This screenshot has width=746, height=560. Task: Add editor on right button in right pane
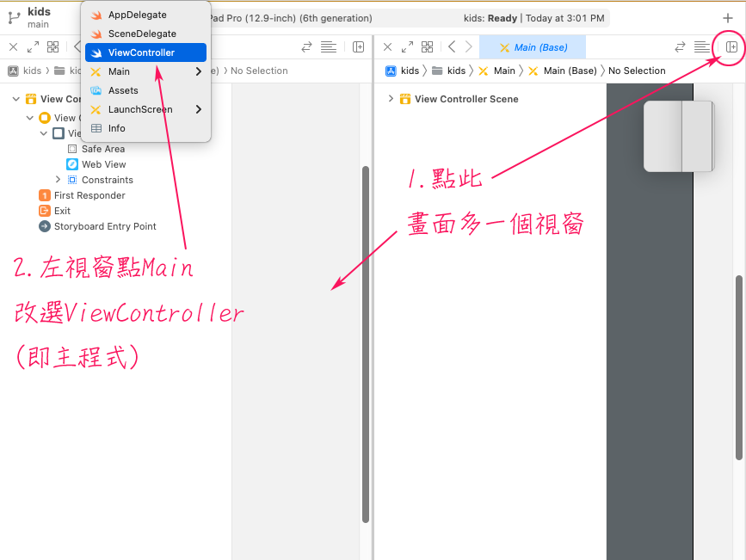coord(731,46)
